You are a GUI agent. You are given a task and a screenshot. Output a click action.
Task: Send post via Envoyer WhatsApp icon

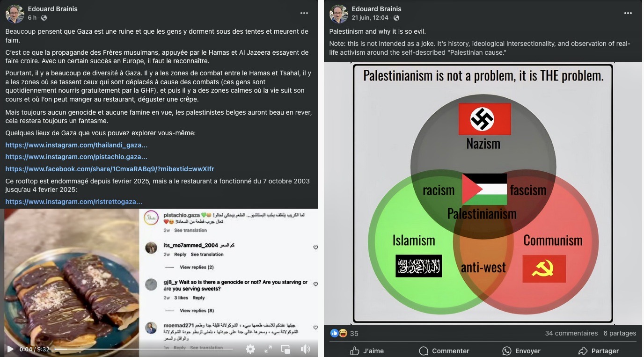pyautogui.click(x=521, y=351)
